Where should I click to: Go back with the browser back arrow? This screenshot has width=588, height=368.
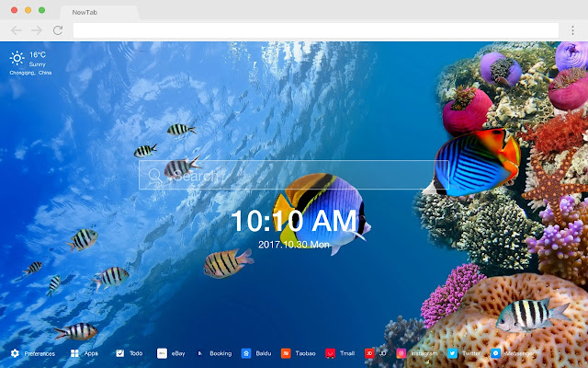[17, 30]
